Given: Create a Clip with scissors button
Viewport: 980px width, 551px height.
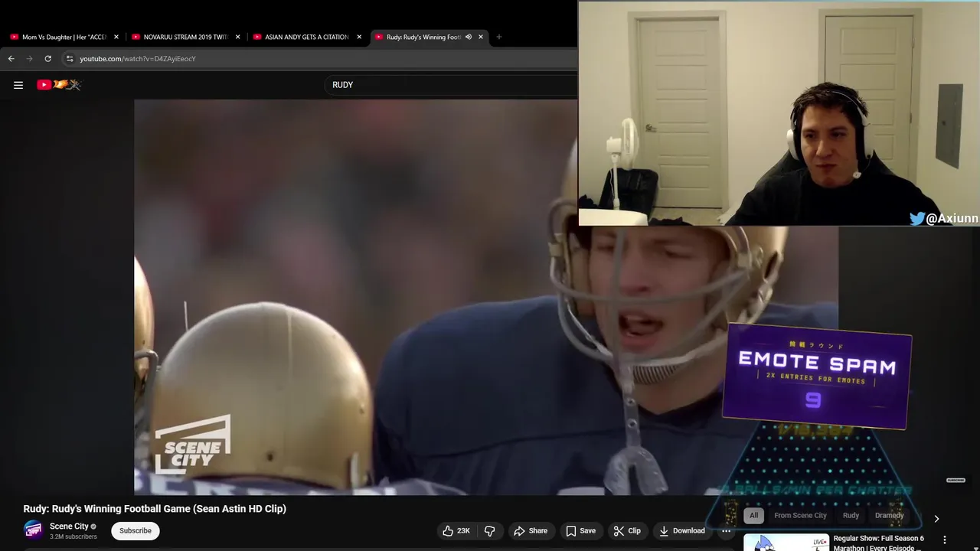Looking at the screenshot, I should click(x=627, y=530).
